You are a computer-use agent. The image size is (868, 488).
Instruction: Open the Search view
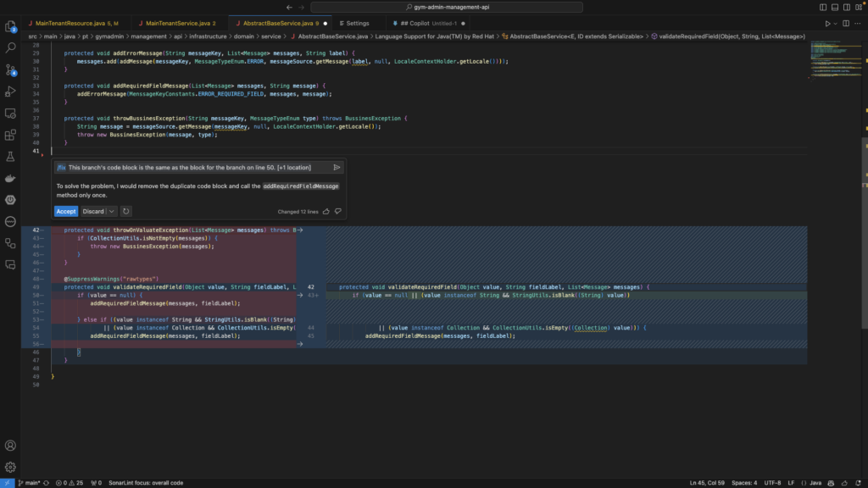pos(10,47)
